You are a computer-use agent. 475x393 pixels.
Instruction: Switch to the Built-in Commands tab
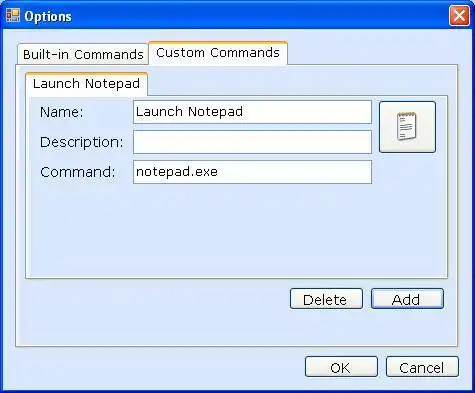pos(83,54)
